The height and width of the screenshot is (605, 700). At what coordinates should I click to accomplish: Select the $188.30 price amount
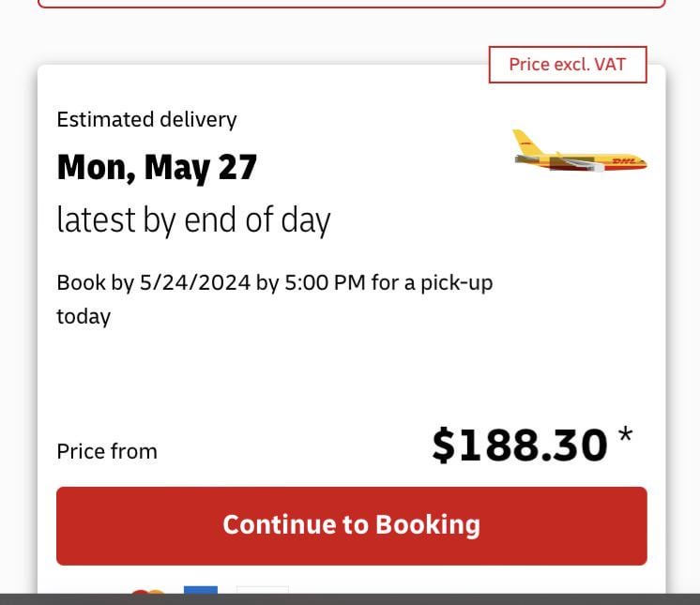point(519,446)
